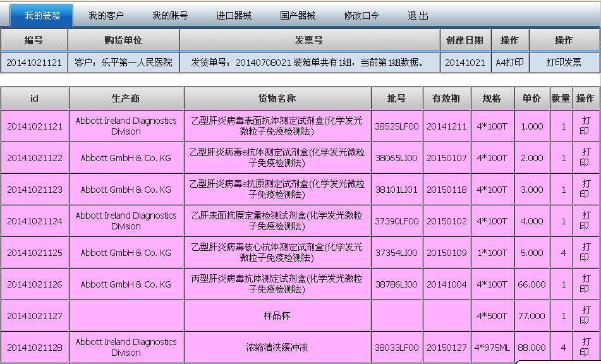Select 丙型肝炎病毒抗体测定试剂盒 product name
This screenshot has height=364, width=601.
(x=277, y=284)
